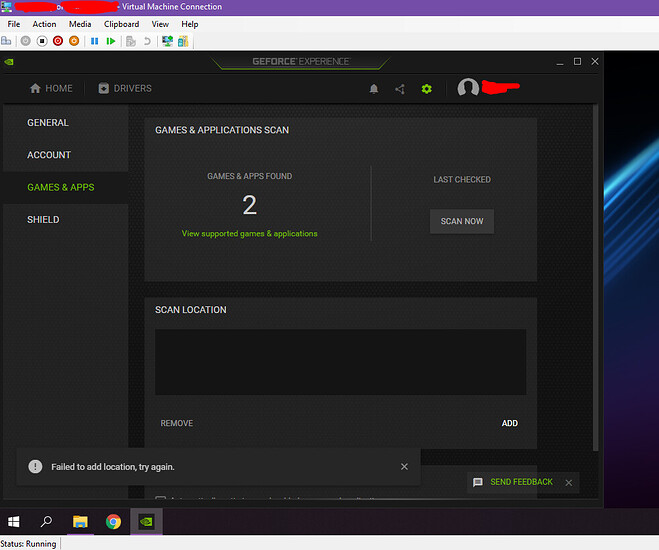Click NVIDIA icon in Windows taskbar
The height and width of the screenshot is (550, 659).
tap(146, 522)
